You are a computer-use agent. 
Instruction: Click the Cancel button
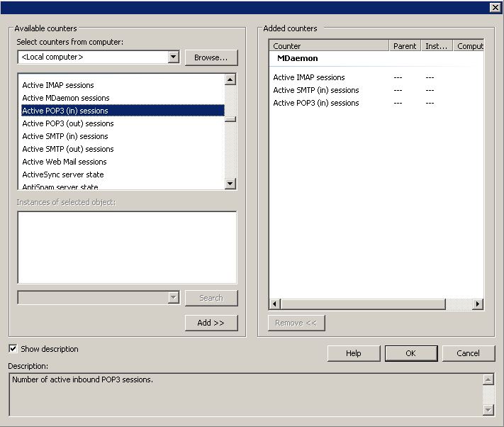pyautogui.click(x=469, y=353)
